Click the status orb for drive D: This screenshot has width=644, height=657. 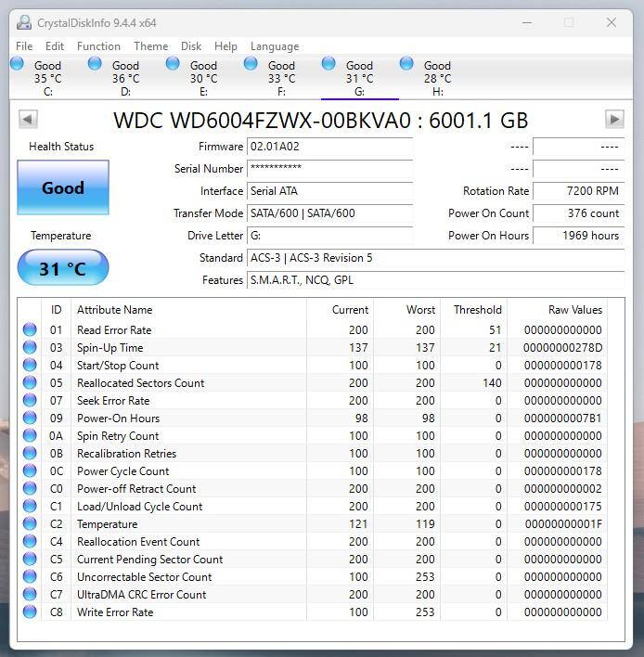coord(95,64)
